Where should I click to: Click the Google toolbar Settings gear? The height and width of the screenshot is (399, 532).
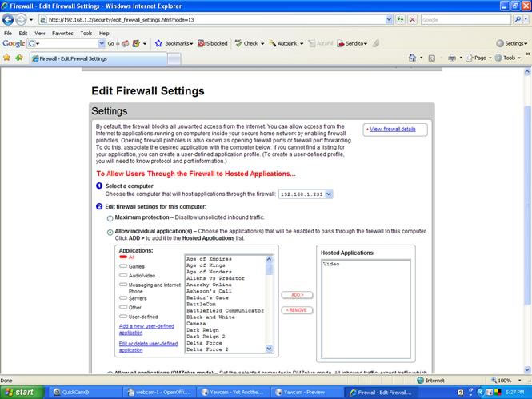click(x=500, y=43)
